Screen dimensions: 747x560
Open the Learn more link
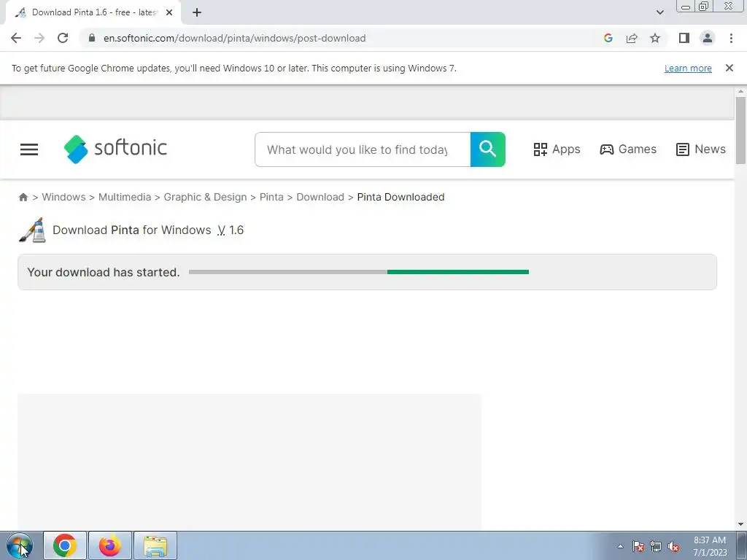(688, 68)
